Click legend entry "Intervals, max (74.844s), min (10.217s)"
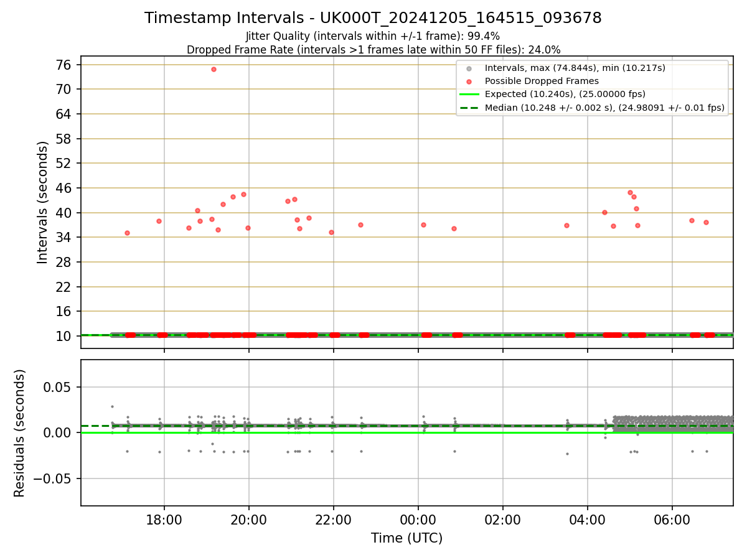Viewport: 747px width, 560px height. click(575, 67)
